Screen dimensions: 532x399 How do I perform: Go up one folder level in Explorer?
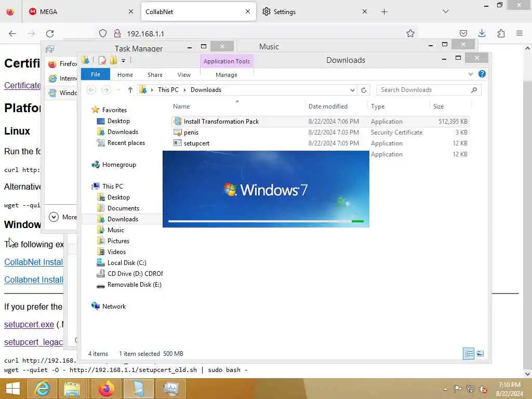[130, 90]
